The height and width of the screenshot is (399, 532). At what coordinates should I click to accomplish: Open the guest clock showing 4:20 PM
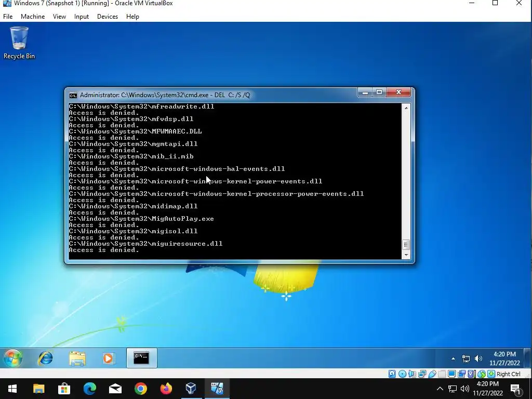pyautogui.click(x=504, y=358)
